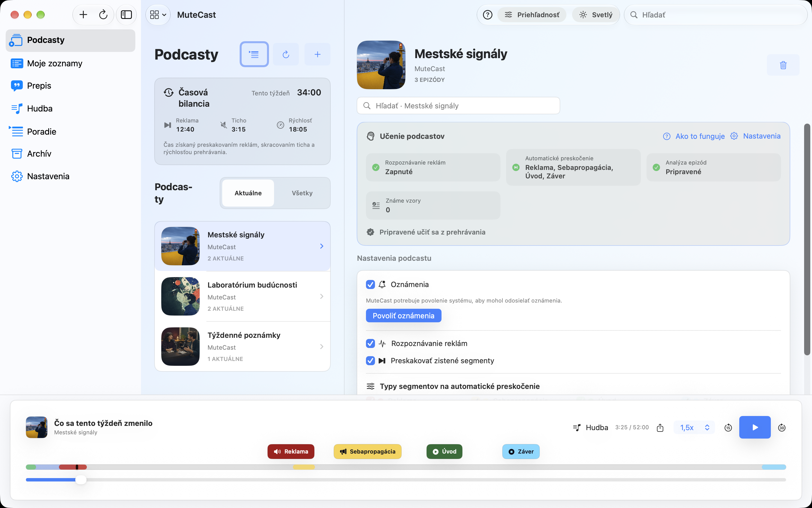Refresh podcasts with the blue reload button
Screen dimensions: 812x508
pyautogui.click(x=286, y=54)
